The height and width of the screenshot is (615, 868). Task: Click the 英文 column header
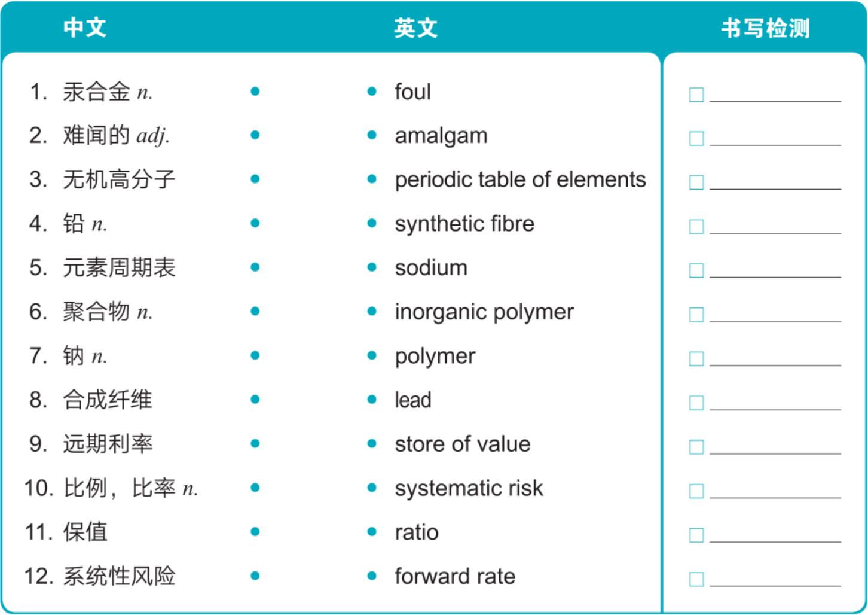(x=415, y=28)
